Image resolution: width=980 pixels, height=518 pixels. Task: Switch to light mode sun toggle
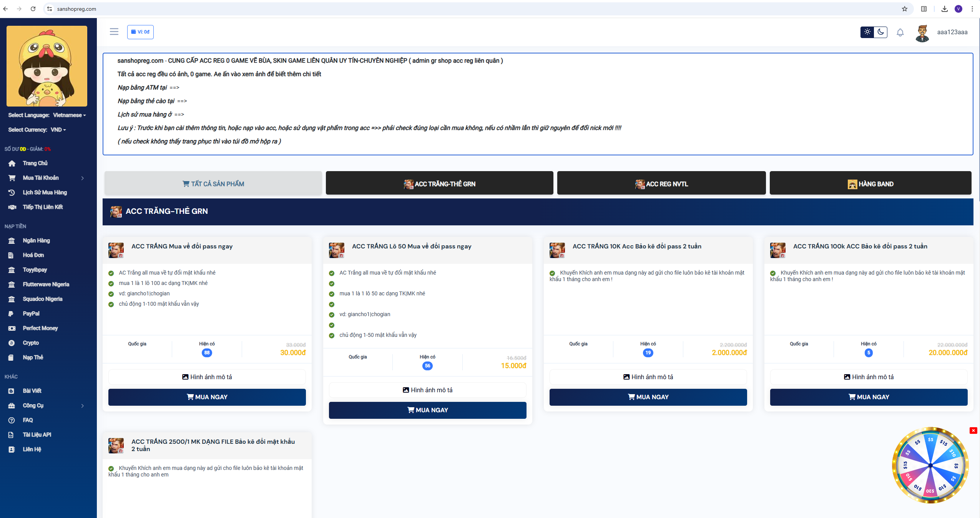pos(867,32)
